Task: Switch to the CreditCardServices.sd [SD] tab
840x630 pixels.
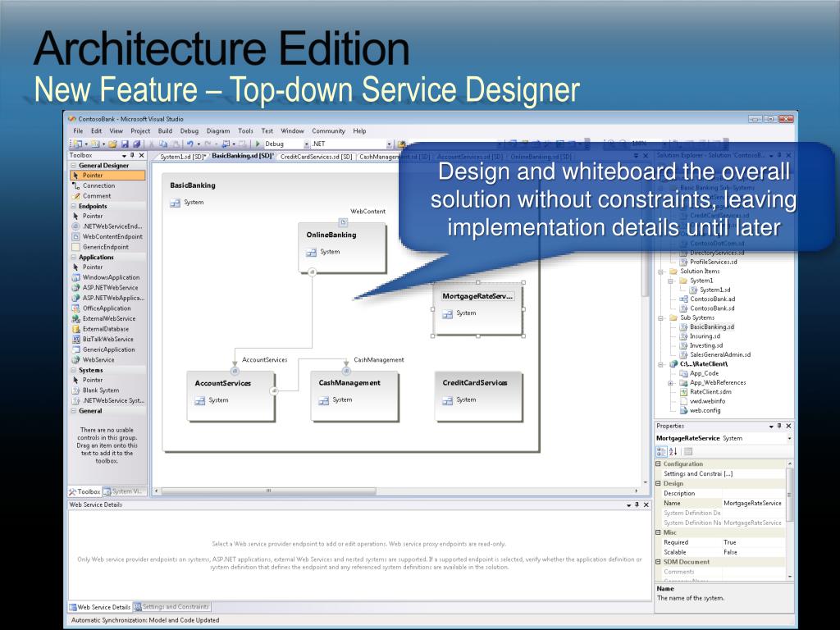Action: tap(316, 157)
